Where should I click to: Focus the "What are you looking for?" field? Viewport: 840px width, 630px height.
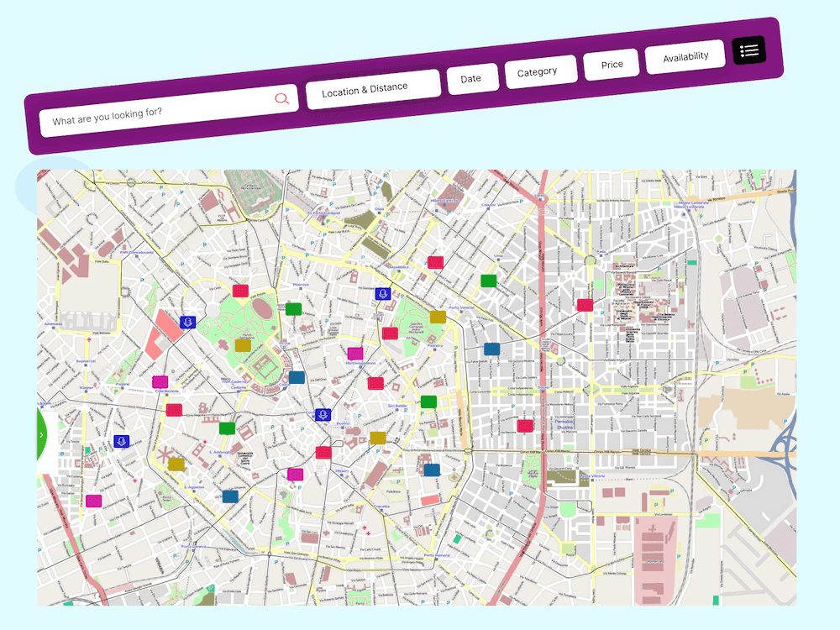tap(169, 111)
